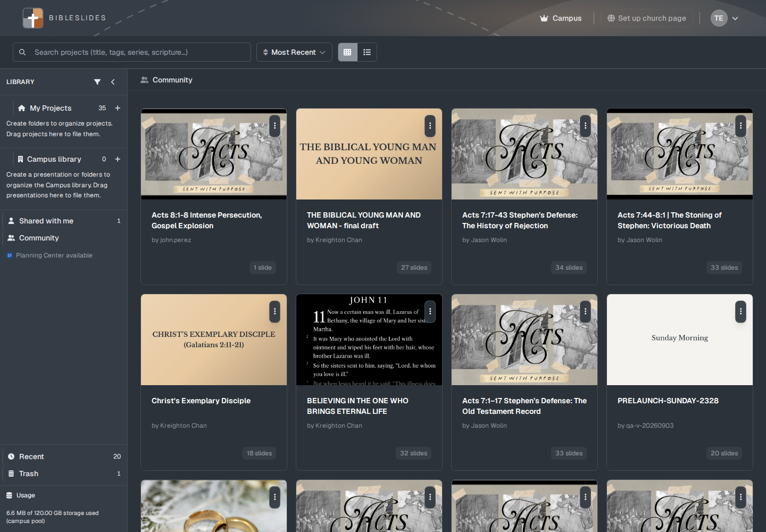The image size is (766, 532).
Task: Click the search projects field
Action: coord(132,52)
